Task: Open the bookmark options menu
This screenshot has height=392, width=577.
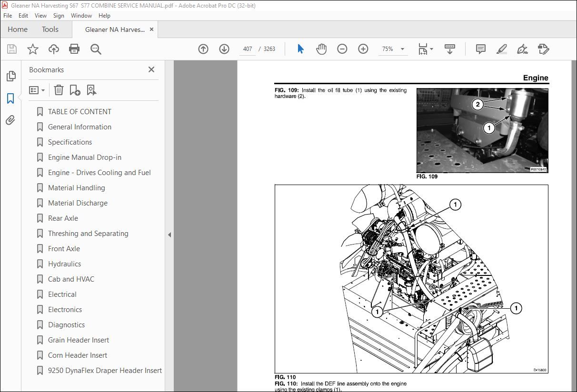Action: point(37,89)
